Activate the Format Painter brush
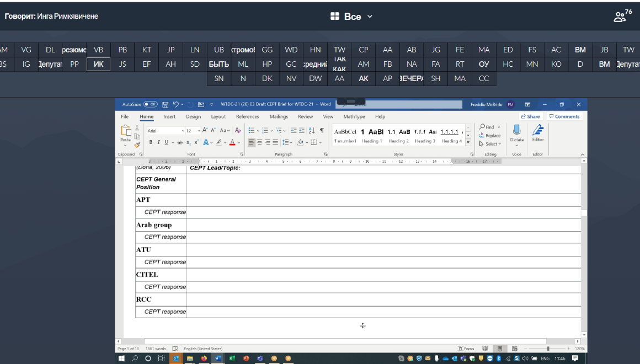640x364 pixels. point(137,144)
